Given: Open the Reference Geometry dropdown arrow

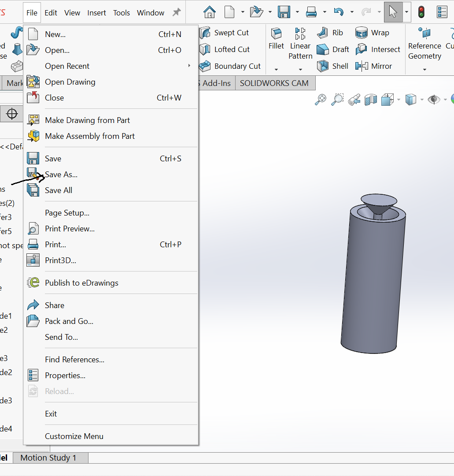Looking at the screenshot, I should [x=424, y=70].
